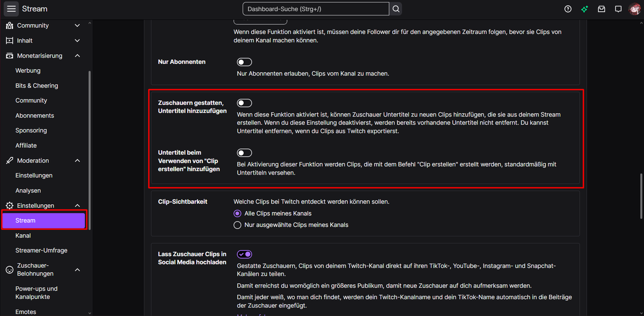Viewport: 644px width, 316px height.
Task: Open the inbox notifications icon
Action: pos(602,9)
